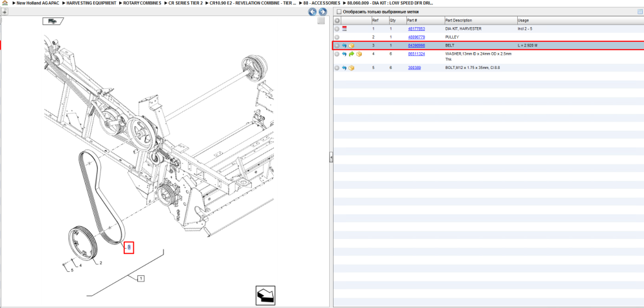Click the yellow box icon in BOLT row
The height and width of the screenshot is (308, 644).
pyautogui.click(x=352, y=68)
